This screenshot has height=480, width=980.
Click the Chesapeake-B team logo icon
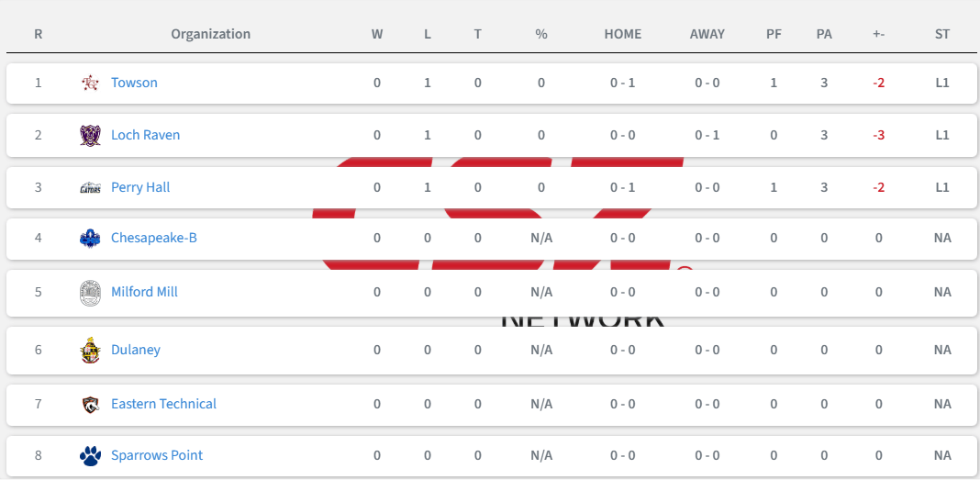click(x=90, y=238)
